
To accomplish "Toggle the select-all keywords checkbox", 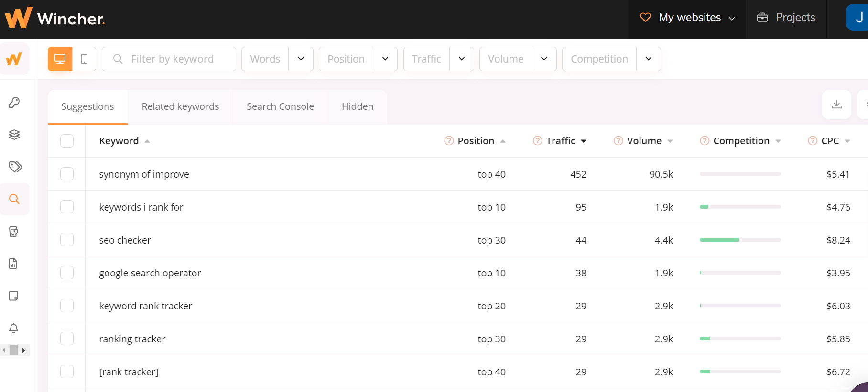I will [x=67, y=141].
